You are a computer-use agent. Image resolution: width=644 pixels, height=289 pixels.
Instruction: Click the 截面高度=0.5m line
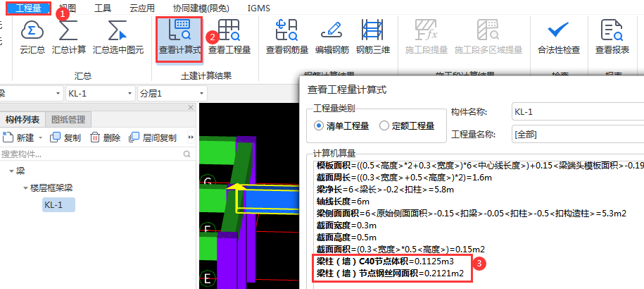click(346, 238)
